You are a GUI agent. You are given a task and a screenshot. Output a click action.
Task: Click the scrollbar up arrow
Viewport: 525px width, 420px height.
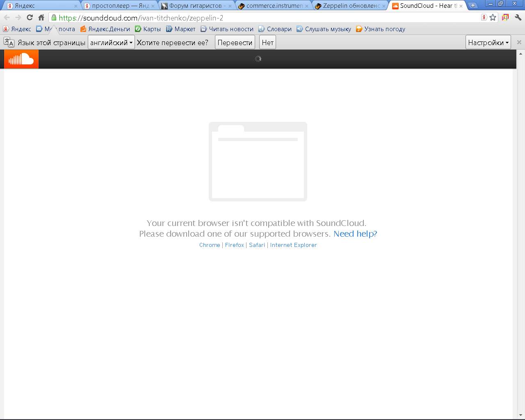tap(520, 54)
